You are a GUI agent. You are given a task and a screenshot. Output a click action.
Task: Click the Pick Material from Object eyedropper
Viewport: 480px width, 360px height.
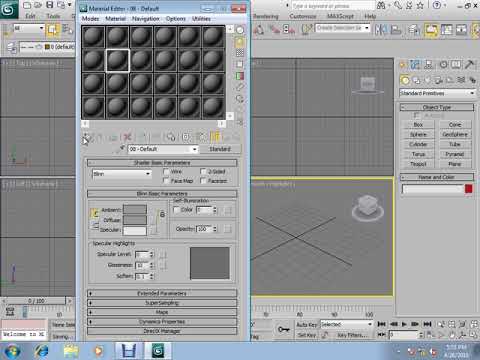pos(120,149)
